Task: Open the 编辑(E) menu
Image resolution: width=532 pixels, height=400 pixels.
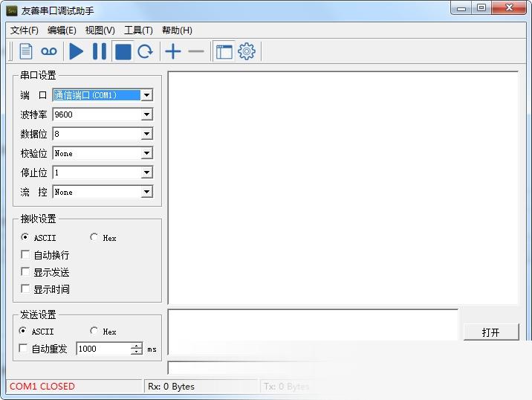Action: [x=62, y=30]
